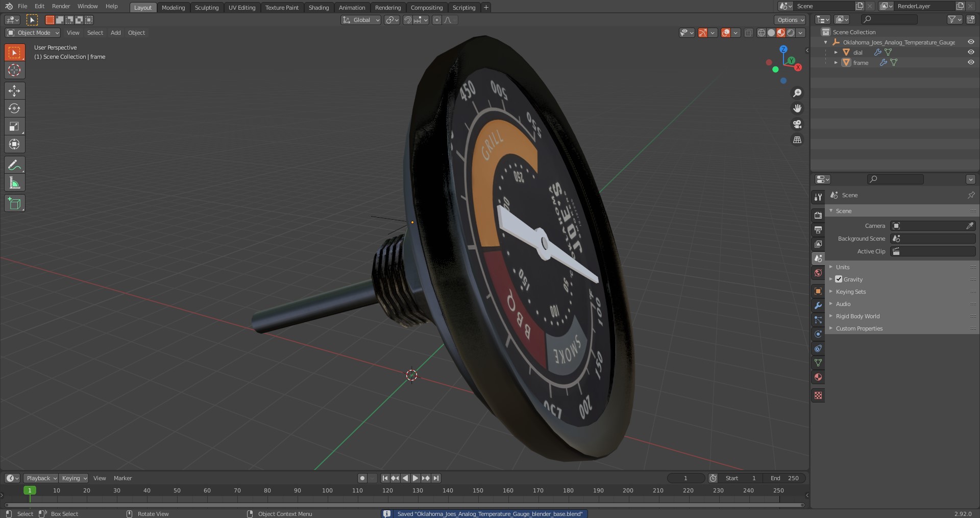Click the current frame number field
Image resolution: width=980 pixels, height=518 pixels.
(685, 478)
